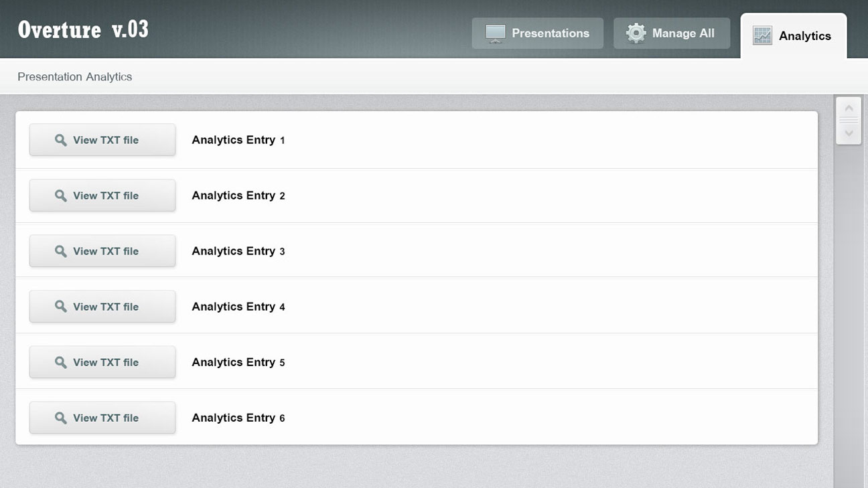Open the TXT file for Entry 4

click(x=105, y=307)
